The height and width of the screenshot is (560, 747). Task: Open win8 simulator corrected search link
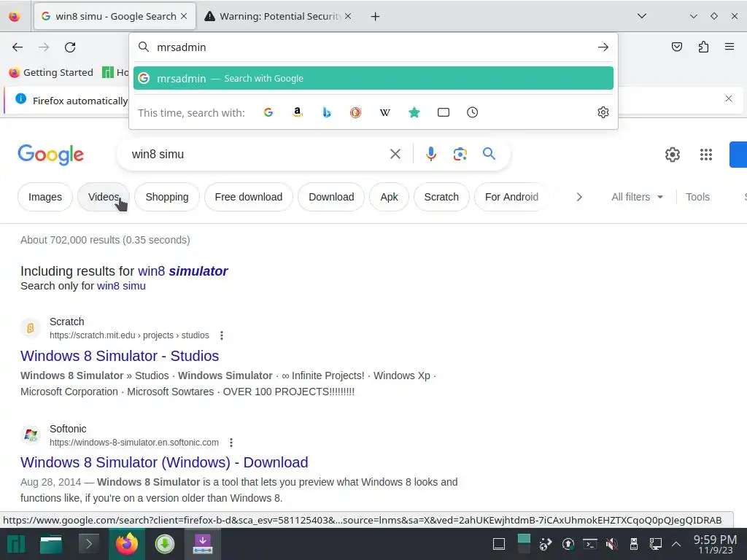[182, 271]
